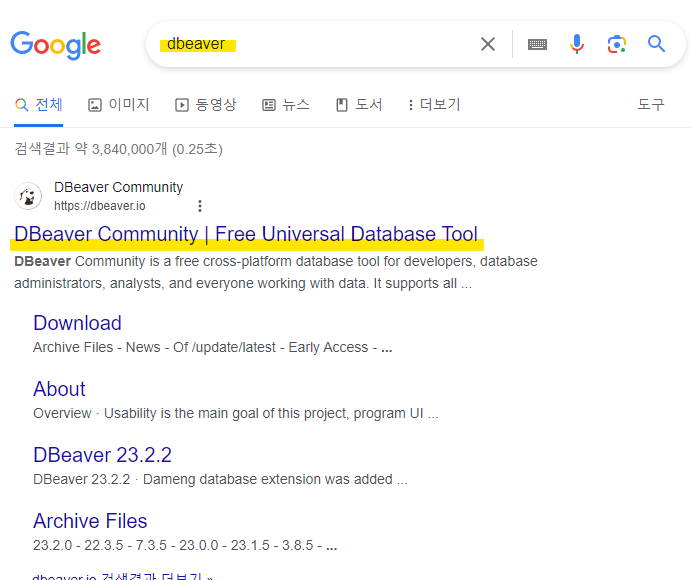Open the Download sitelink

point(77,323)
